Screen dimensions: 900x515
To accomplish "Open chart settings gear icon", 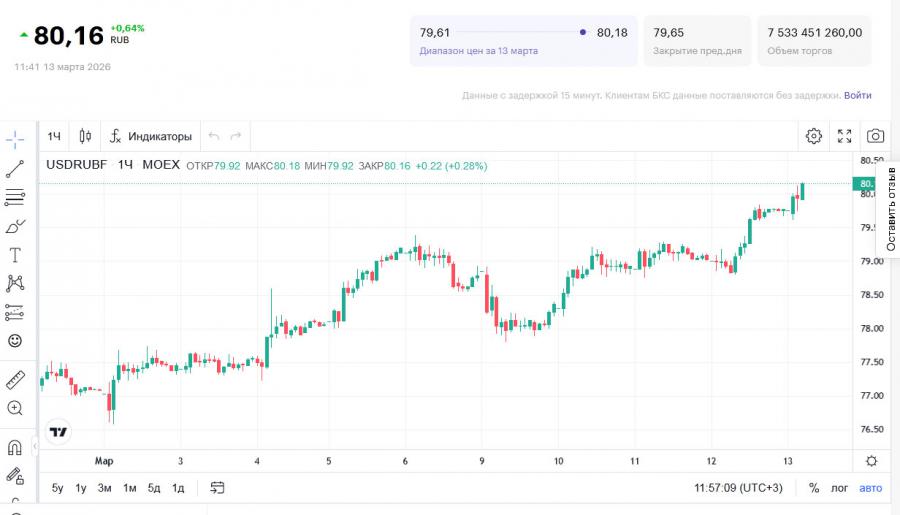I will click(814, 136).
